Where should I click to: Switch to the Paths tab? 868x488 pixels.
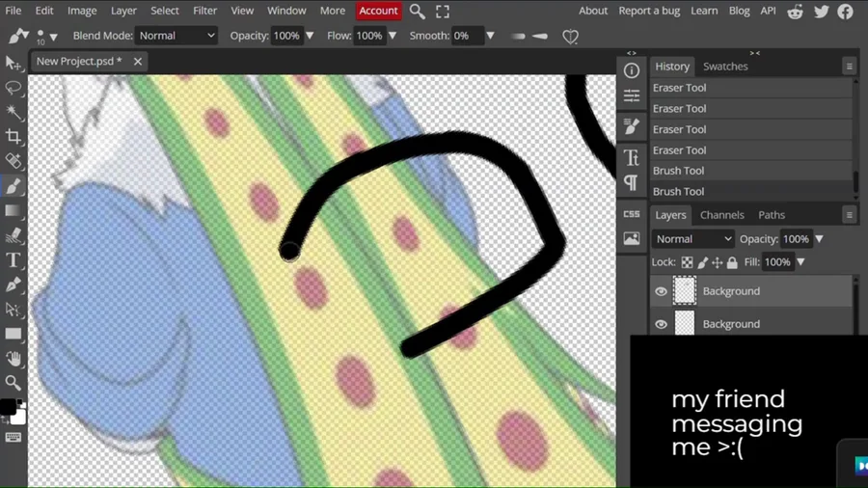coord(772,215)
